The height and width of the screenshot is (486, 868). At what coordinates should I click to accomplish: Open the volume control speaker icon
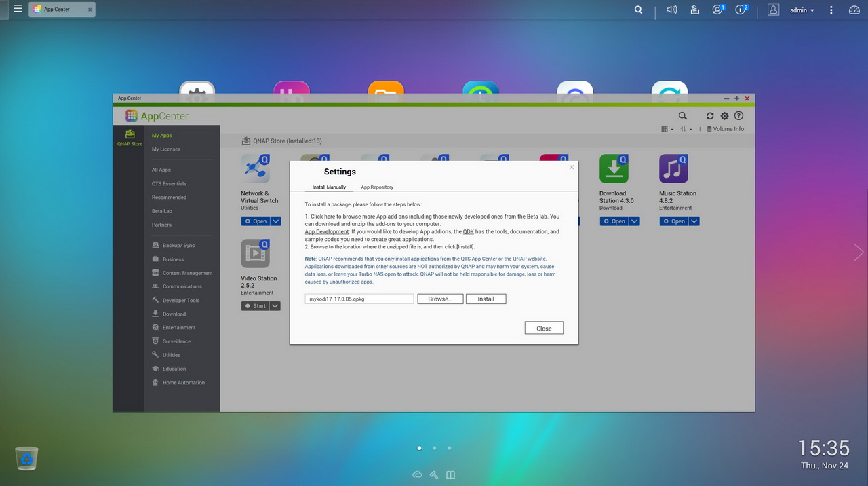click(671, 10)
